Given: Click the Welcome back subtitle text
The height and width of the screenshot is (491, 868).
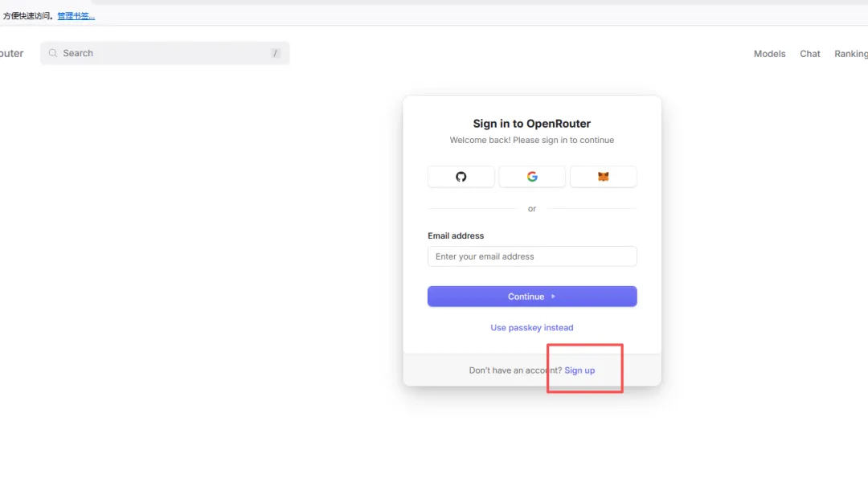Looking at the screenshot, I should 532,140.
